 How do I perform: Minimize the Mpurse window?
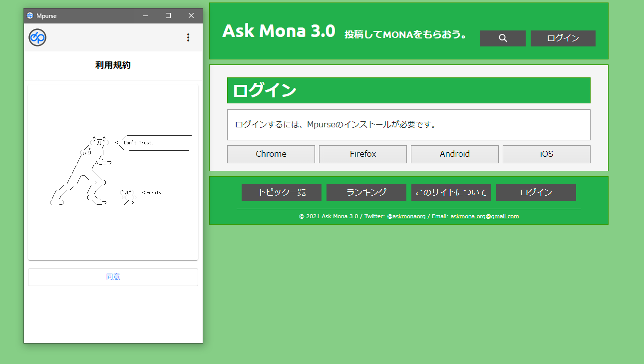pos(145,15)
